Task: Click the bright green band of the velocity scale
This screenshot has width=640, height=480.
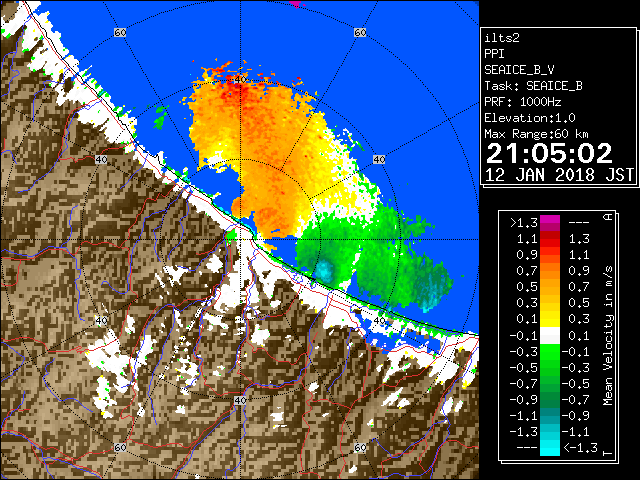Action: [x=550, y=352]
